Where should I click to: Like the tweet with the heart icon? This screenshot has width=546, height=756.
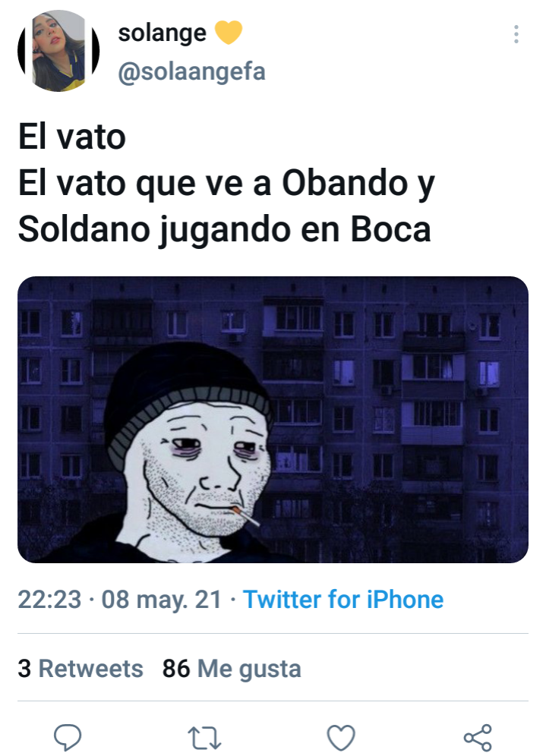point(341,737)
